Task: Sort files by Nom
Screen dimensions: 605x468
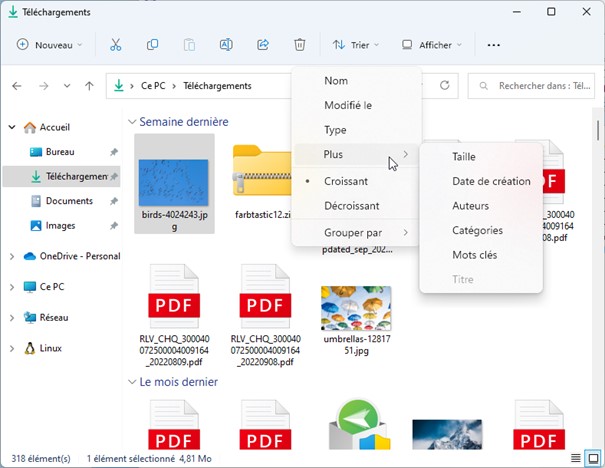Action: [336, 80]
